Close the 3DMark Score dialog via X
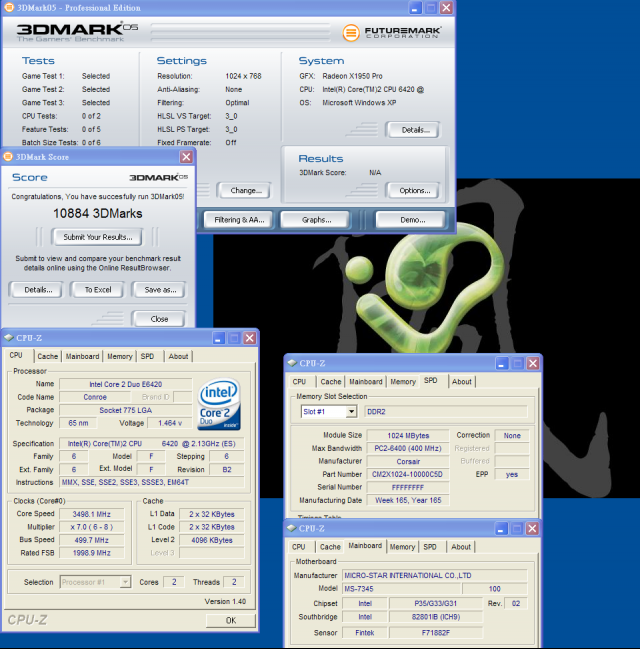This screenshot has height=649, width=640. 186,157
